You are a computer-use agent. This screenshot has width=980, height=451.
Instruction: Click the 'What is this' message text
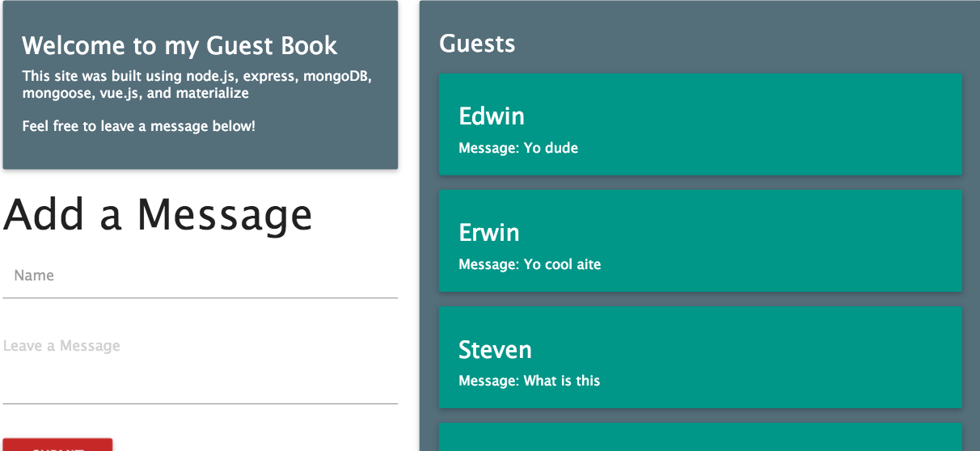529,381
